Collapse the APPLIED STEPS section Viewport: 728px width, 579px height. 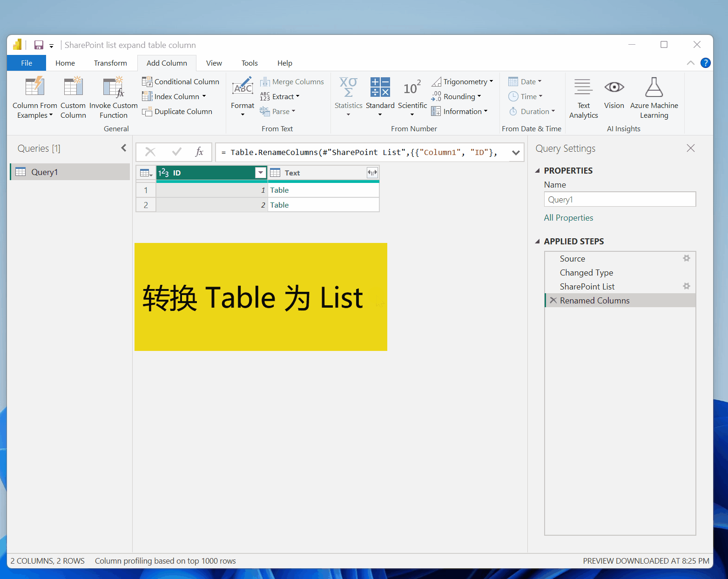[x=538, y=241]
